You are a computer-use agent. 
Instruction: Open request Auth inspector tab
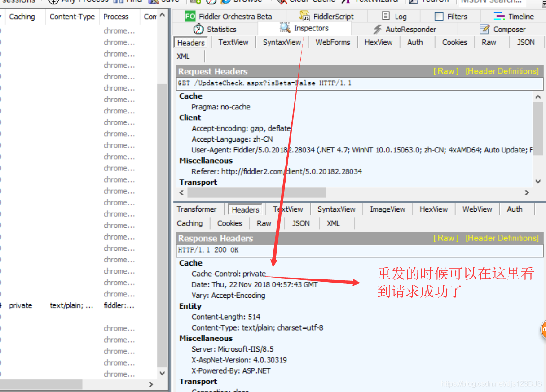pyautogui.click(x=415, y=42)
